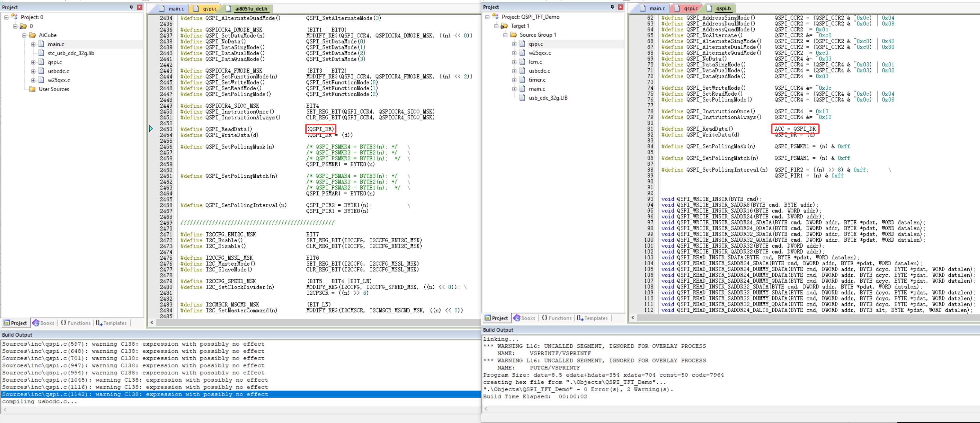Click the '0 Error(s), 2 Warning(s)' output line
This screenshot has width=980, height=423.
578,389
